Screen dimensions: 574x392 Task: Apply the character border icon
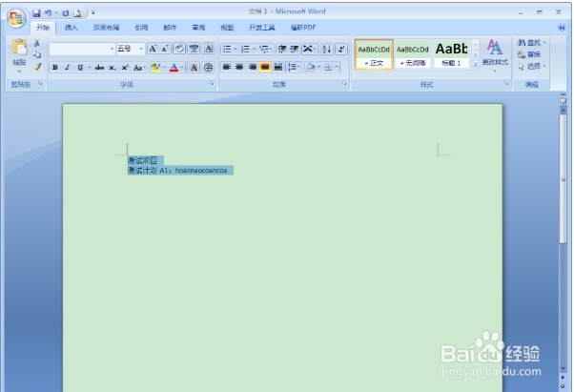click(208, 49)
